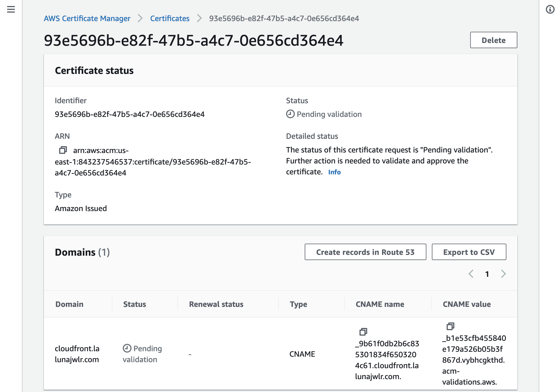Expand AWS Certificate Manager breadcrumb link
The height and width of the screenshot is (392, 559).
[x=87, y=18]
